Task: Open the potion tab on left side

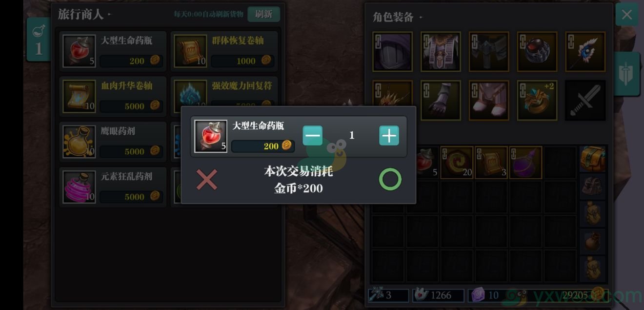Action: (x=39, y=40)
